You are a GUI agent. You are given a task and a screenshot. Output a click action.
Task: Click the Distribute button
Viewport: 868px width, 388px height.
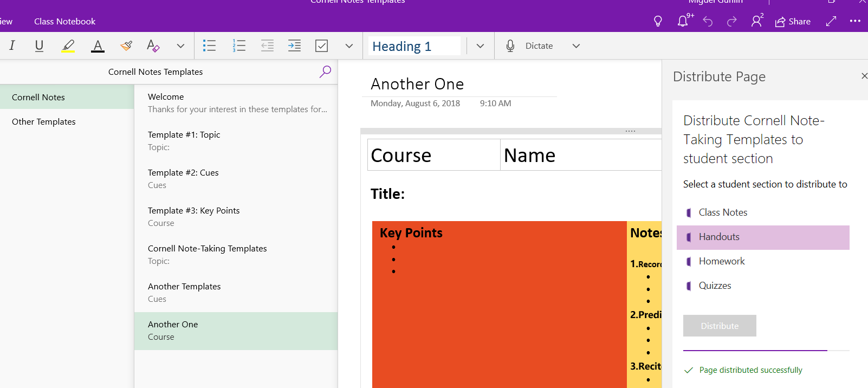pos(720,326)
